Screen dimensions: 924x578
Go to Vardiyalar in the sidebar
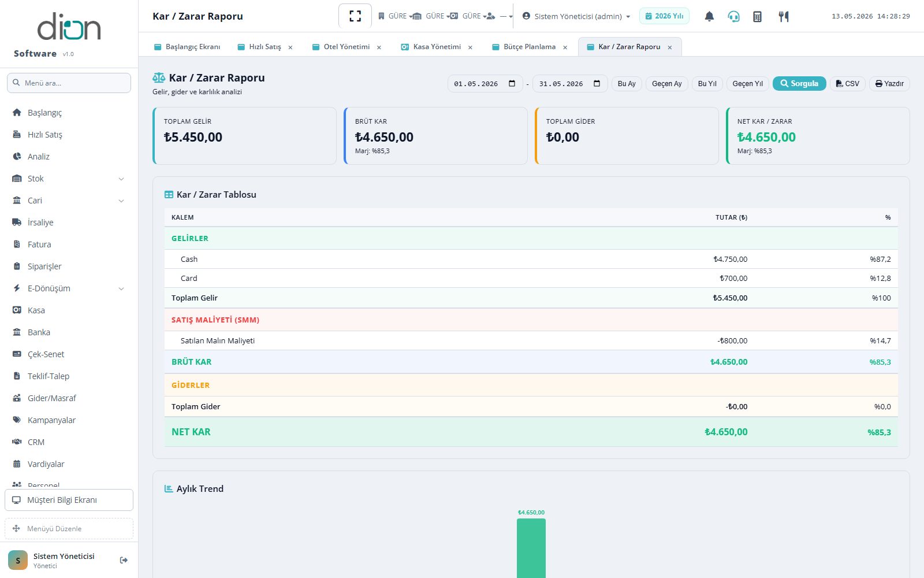click(x=69, y=464)
